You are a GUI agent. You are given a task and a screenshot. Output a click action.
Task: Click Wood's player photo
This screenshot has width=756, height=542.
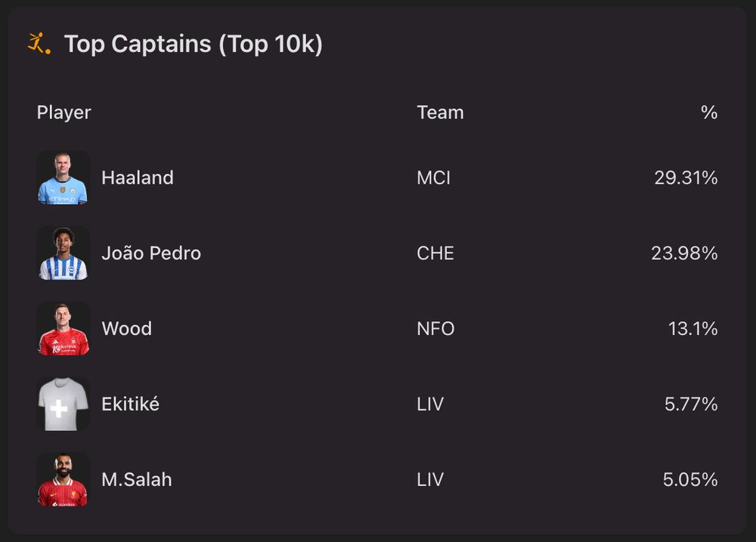pos(64,329)
